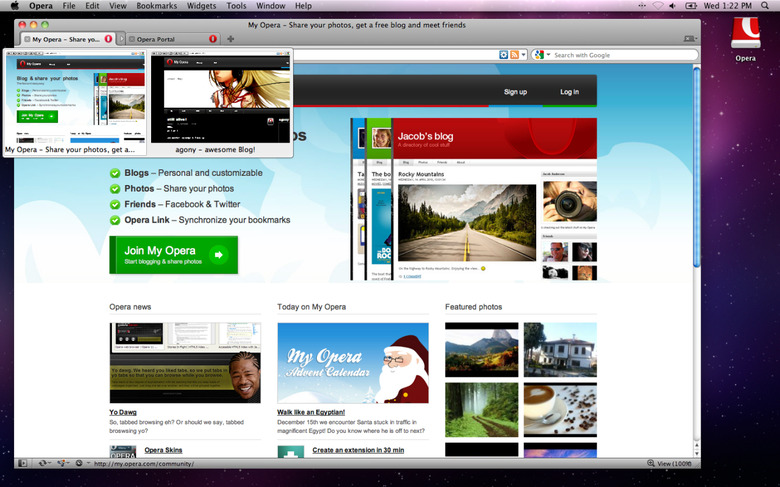This screenshot has width=780, height=487.
Task: Click green check icon next to Blogs
Action: (x=115, y=173)
